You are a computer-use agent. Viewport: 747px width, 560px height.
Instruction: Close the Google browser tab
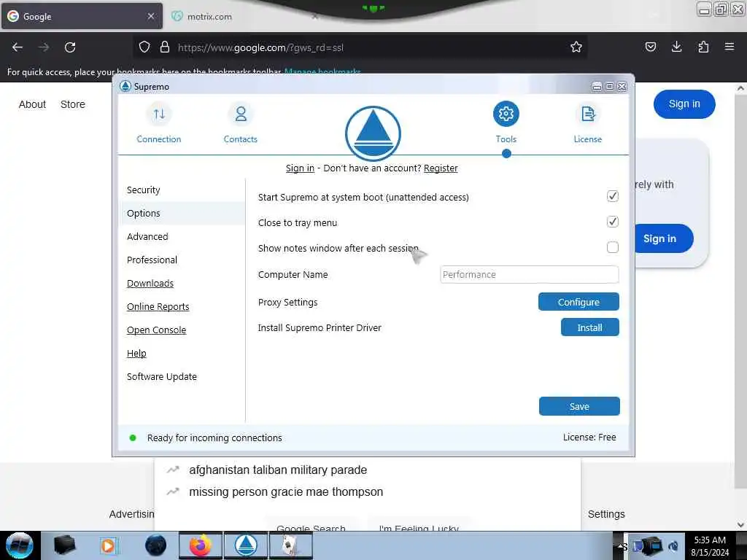tap(150, 16)
